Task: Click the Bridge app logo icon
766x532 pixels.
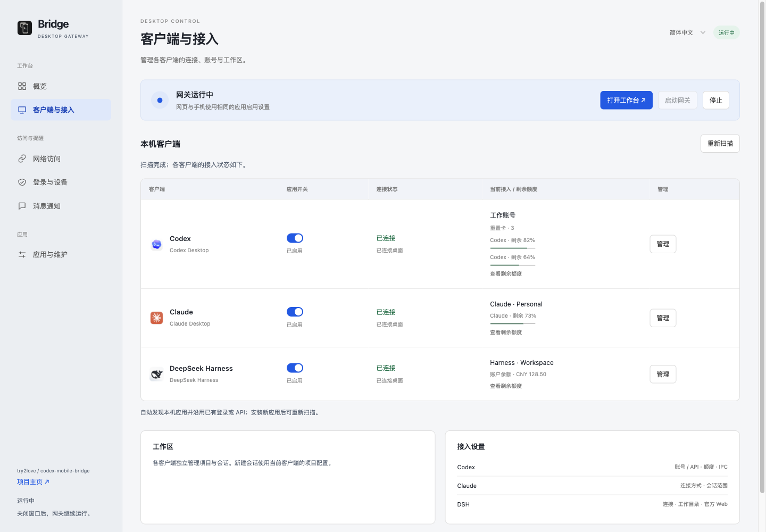Action: 24,28
